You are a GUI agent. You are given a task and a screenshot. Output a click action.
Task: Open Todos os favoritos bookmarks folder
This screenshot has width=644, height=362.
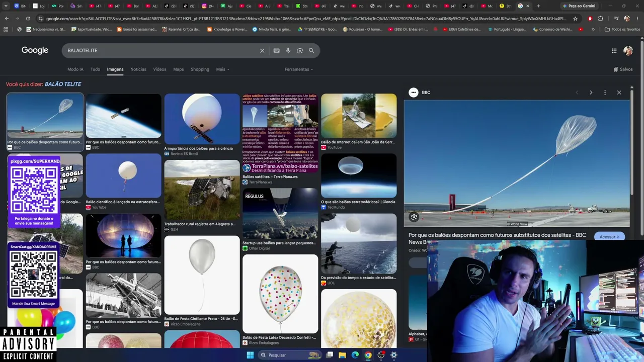tap(622, 29)
